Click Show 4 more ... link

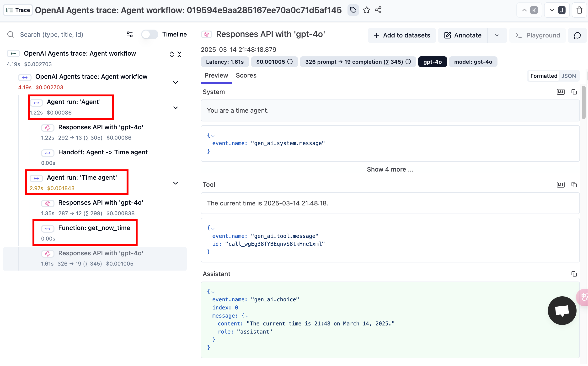point(390,169)
